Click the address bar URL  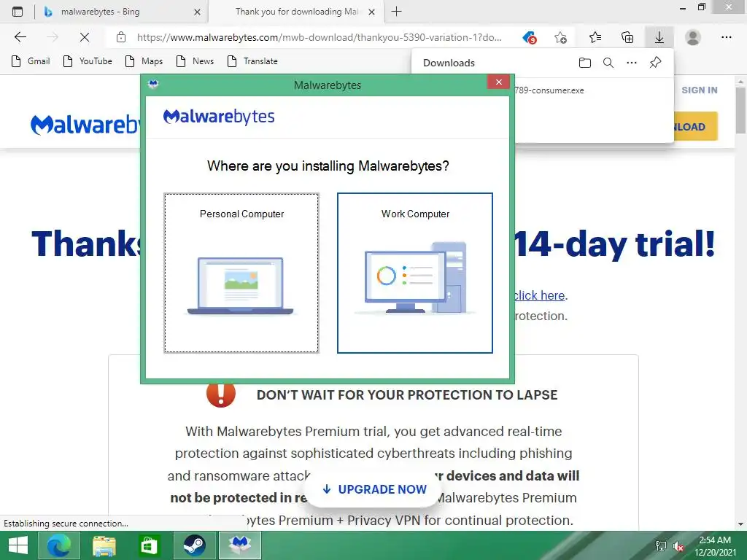point(320,37)
